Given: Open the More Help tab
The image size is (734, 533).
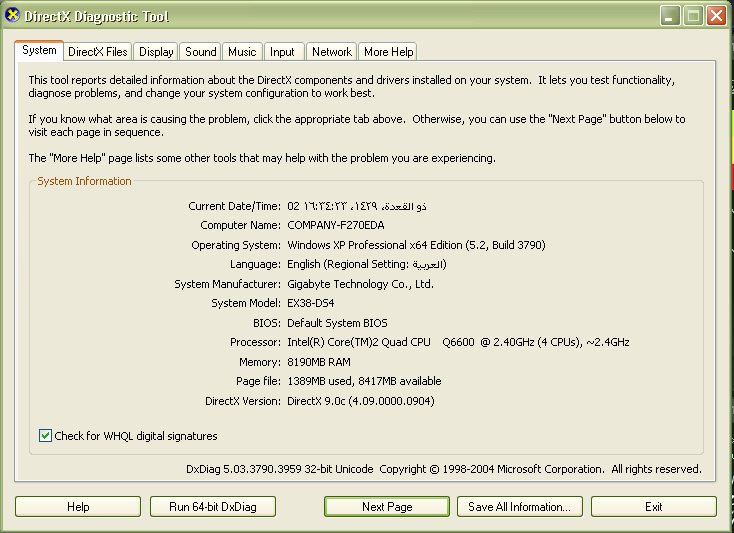Looking at the screenshot, I should pos(388,52).
